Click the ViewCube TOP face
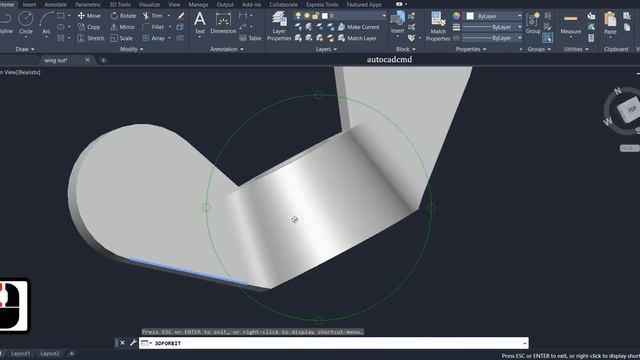 coord(631,109)
